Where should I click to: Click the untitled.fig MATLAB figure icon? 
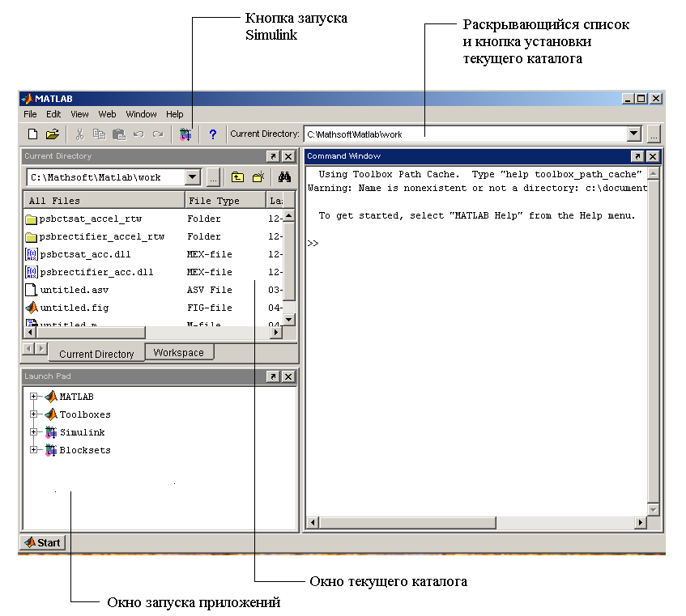click(x=32, y=308)
